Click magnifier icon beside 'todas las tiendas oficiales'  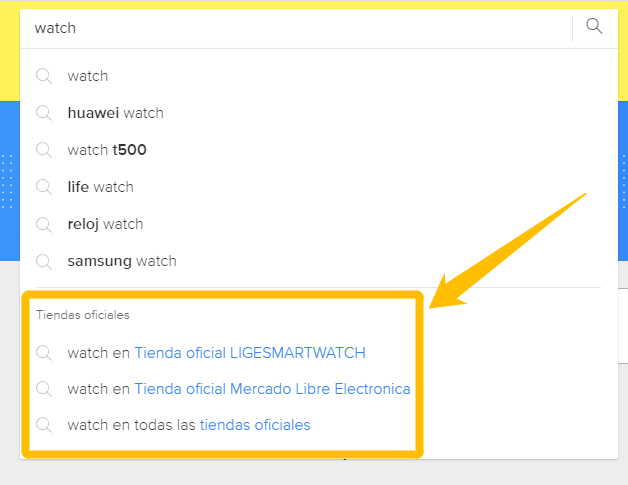point(44,425)
